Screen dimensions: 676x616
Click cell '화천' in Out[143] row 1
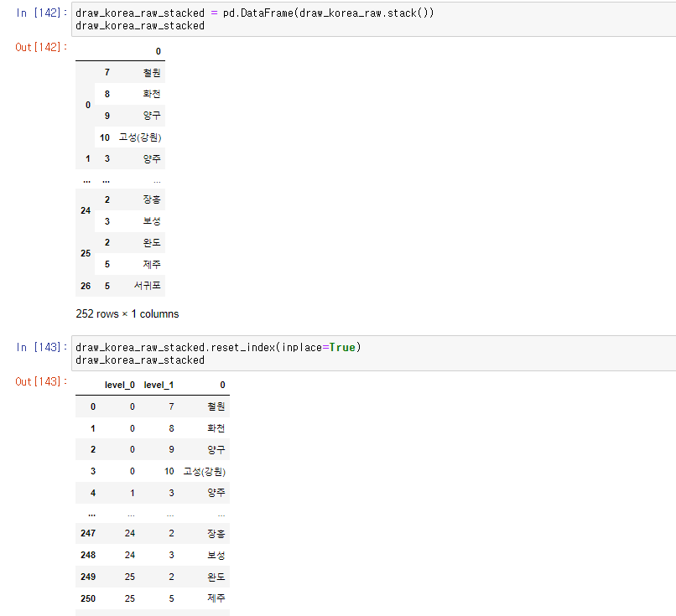[216, 428]
